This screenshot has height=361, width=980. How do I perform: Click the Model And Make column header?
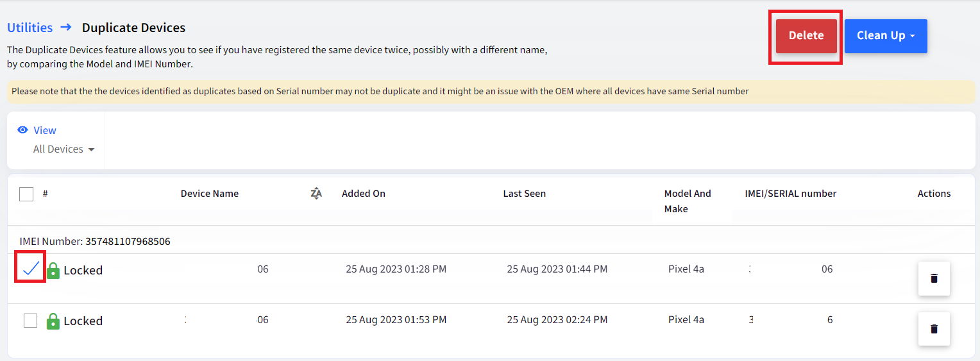tap(688, 201)
